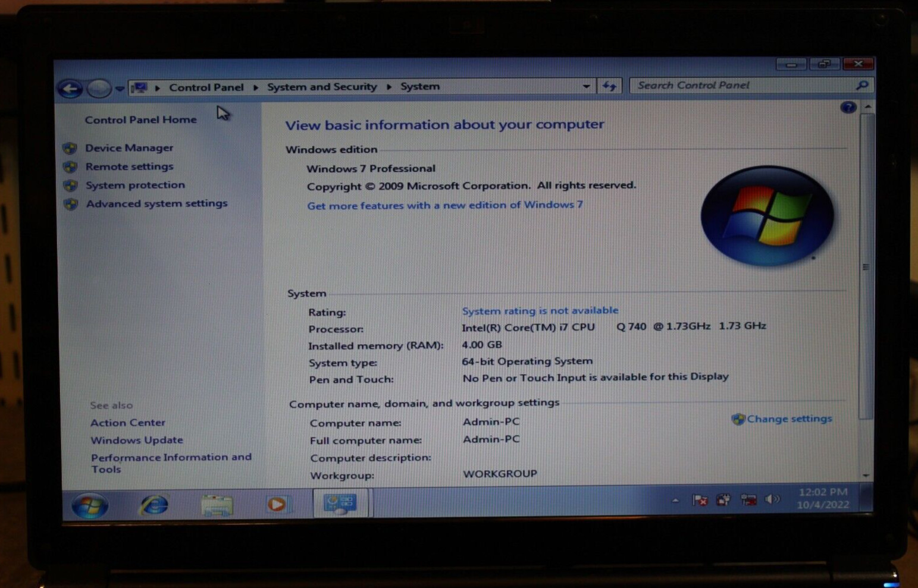Screen dimensions: 918x588
Task: Restore down the System window
Action: [x=824, y=64]
